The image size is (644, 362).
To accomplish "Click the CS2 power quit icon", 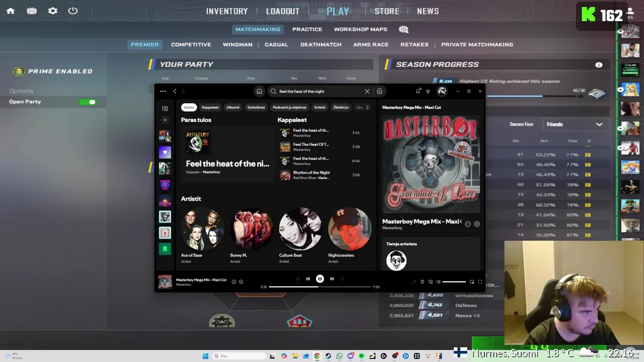I will click(x=73, y=11).
